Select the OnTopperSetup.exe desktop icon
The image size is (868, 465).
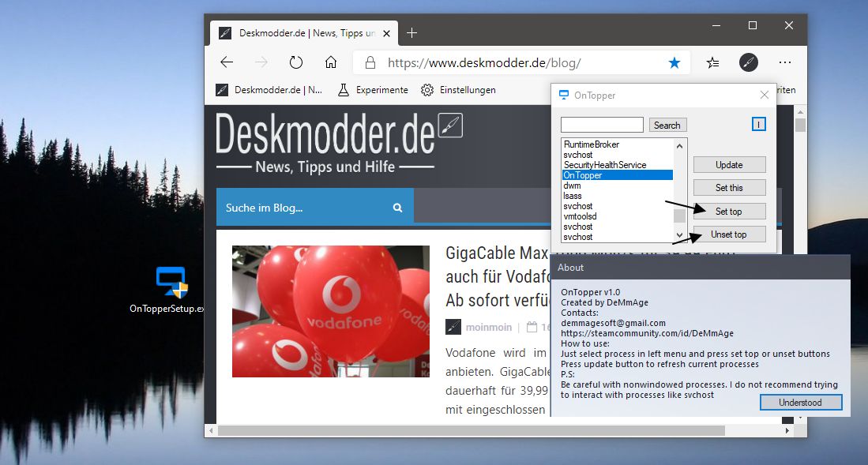click(172, 290)
